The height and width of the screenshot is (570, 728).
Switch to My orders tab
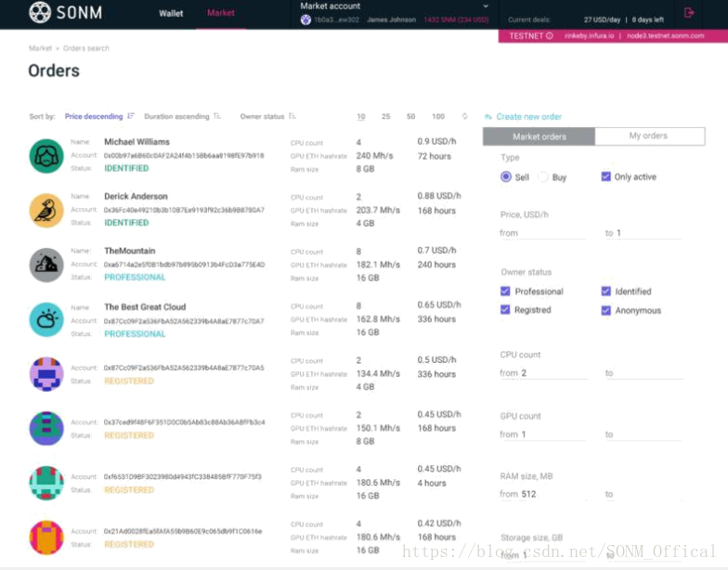tap(649, 136)
